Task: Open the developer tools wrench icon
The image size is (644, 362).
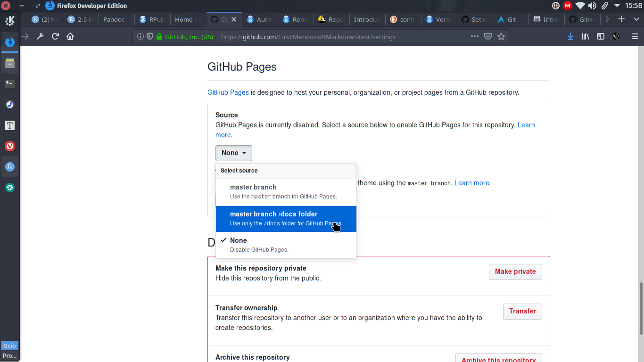Action: [x=40, y=36]
